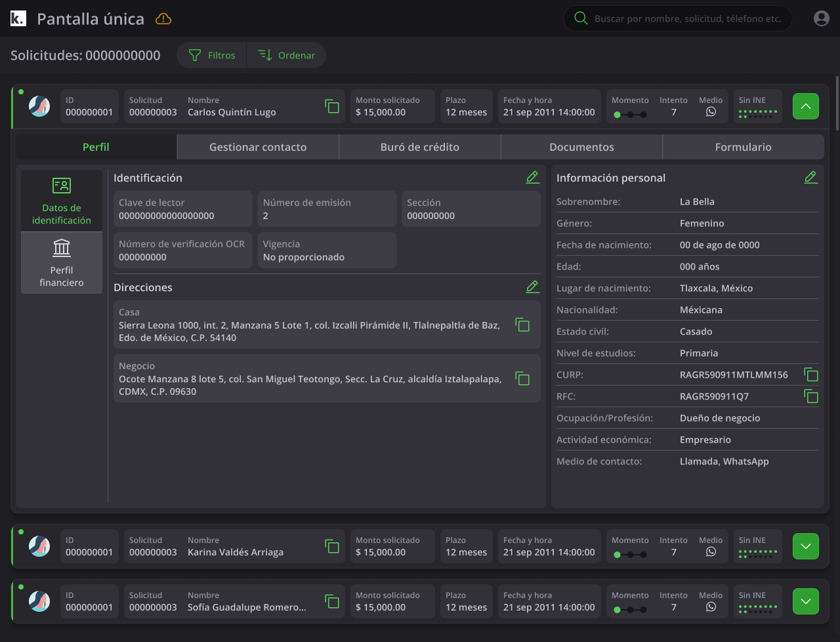
Task: Click the Momento progress indicator in Carlos's row
Action: tap(630, 115)
